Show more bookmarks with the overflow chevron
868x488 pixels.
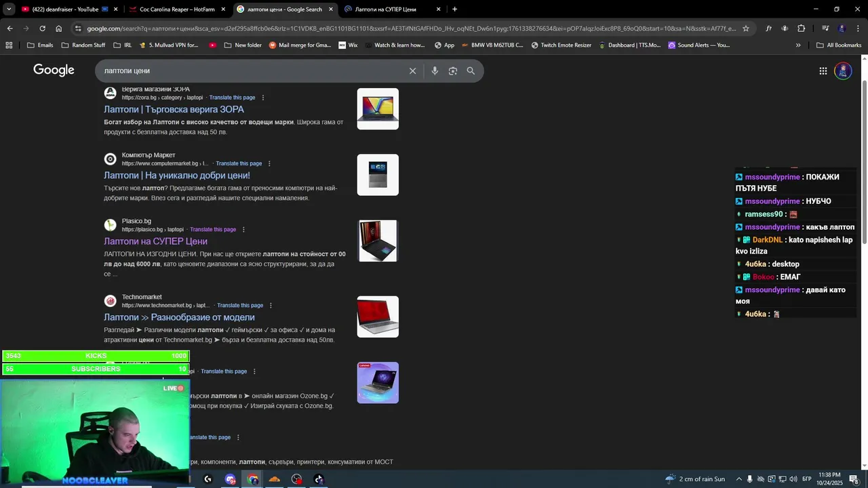tap(798, 45)
